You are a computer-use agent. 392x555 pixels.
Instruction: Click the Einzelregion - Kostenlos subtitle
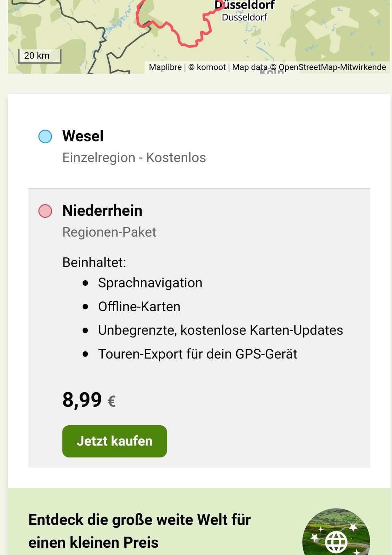point(134,157)
